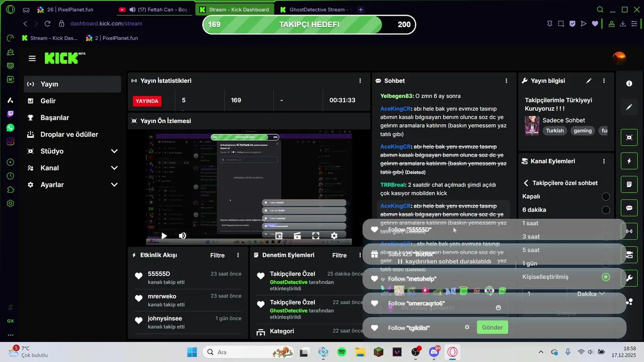Go back from Takipçilere özel sohbet

tap(526, 183)
